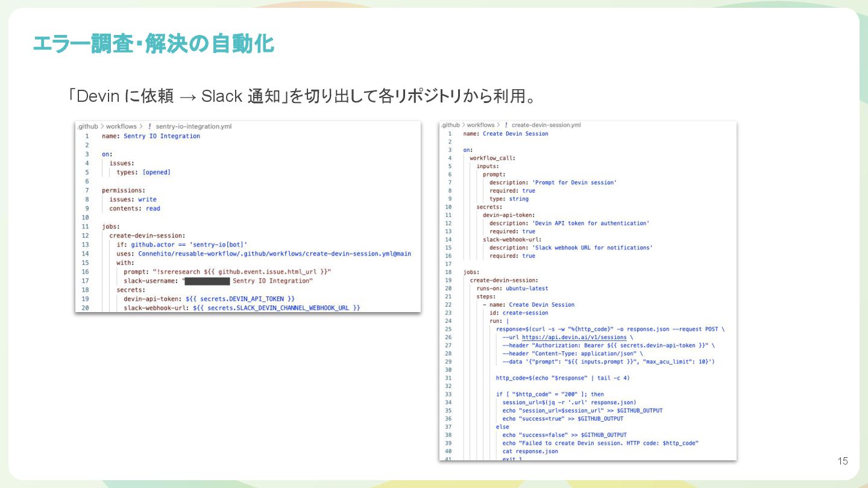
Task: Follow the https://api.devin.ai/v1/sessions URL
Action: click(x=574, y=337)
